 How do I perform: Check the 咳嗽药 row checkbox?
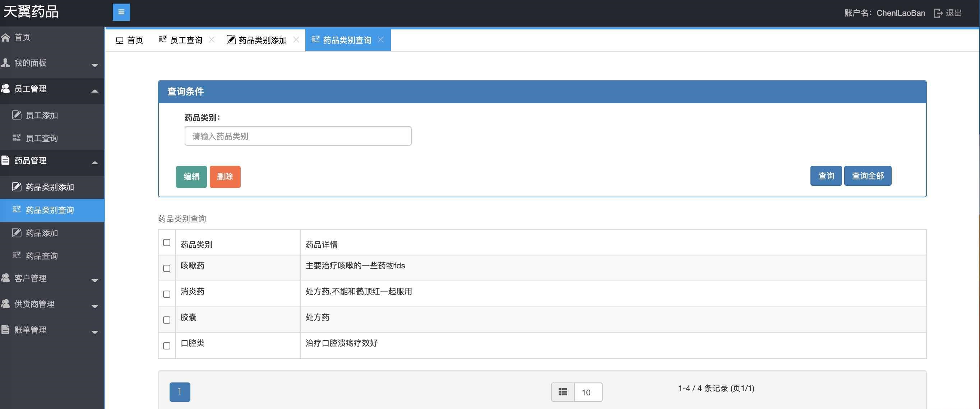point(166,268)
